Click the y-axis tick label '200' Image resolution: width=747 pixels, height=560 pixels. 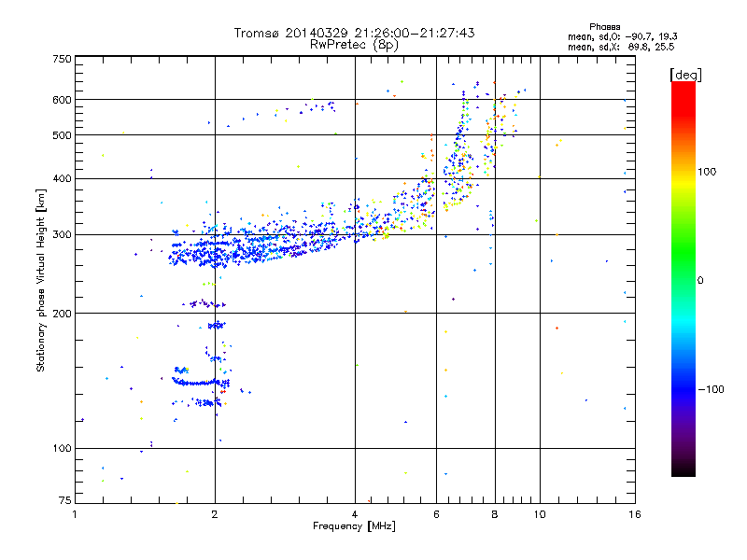63,314
